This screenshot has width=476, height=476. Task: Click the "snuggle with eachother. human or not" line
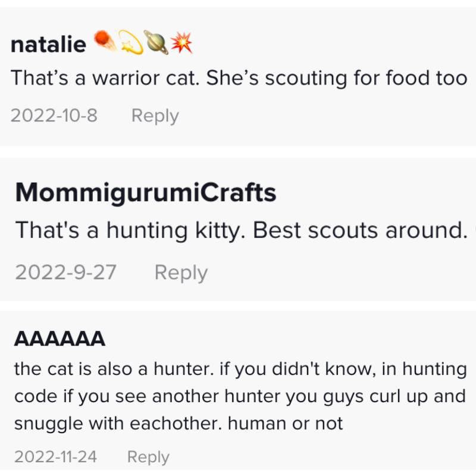point(178,424)
